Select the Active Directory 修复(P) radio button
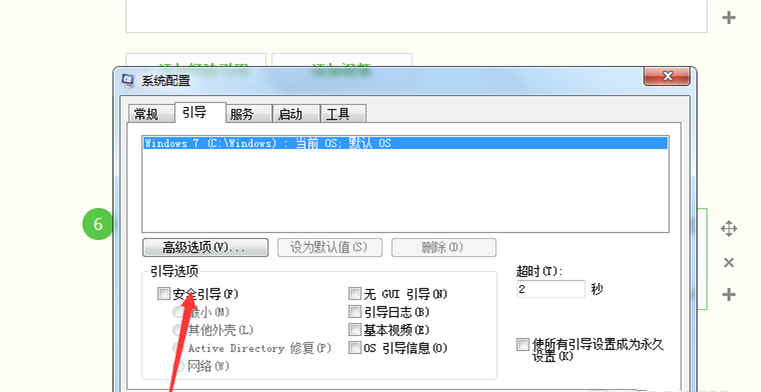This screenshot has width=761, height=392. [179, 348]
